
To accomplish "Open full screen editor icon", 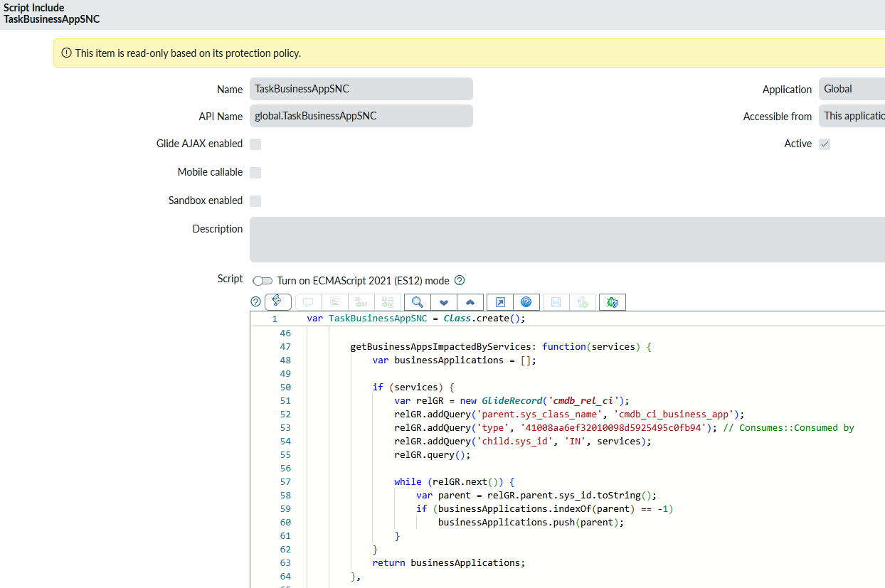I will click(x=500, y=302).
